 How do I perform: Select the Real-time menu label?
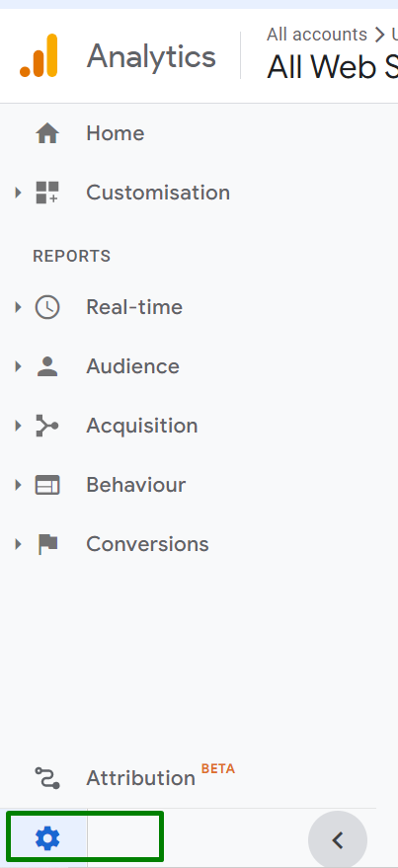(x=134, y=307)
